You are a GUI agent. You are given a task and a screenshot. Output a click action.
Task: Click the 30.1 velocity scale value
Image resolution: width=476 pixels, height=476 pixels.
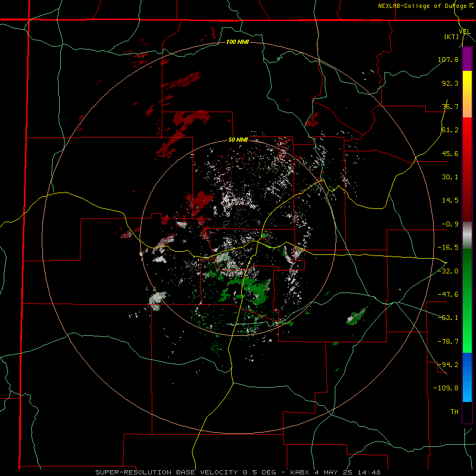tap(450, 177)
